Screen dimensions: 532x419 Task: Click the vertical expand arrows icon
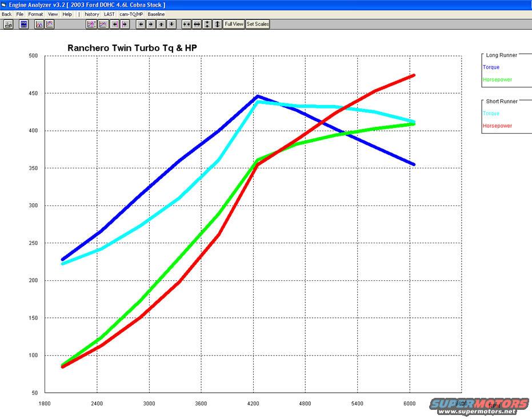(x=217, y=24)
